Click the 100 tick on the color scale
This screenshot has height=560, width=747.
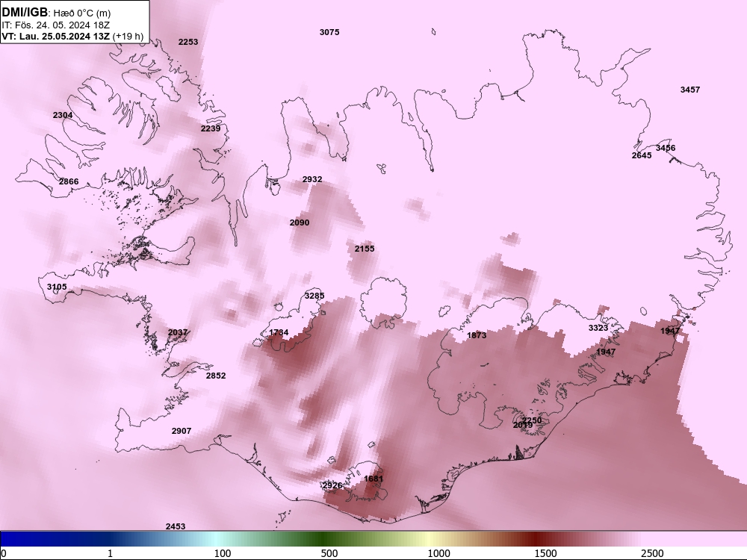tap(223, 553)
